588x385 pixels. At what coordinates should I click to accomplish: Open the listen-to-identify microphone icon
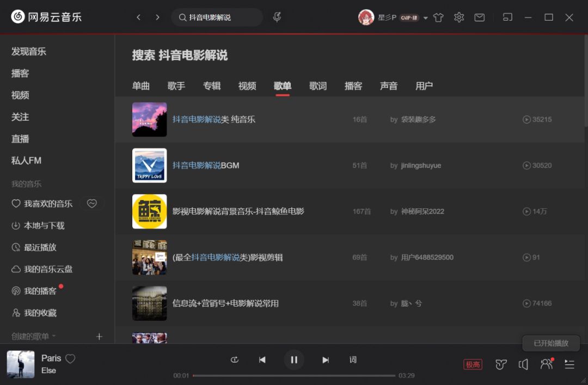coord(277,17)
